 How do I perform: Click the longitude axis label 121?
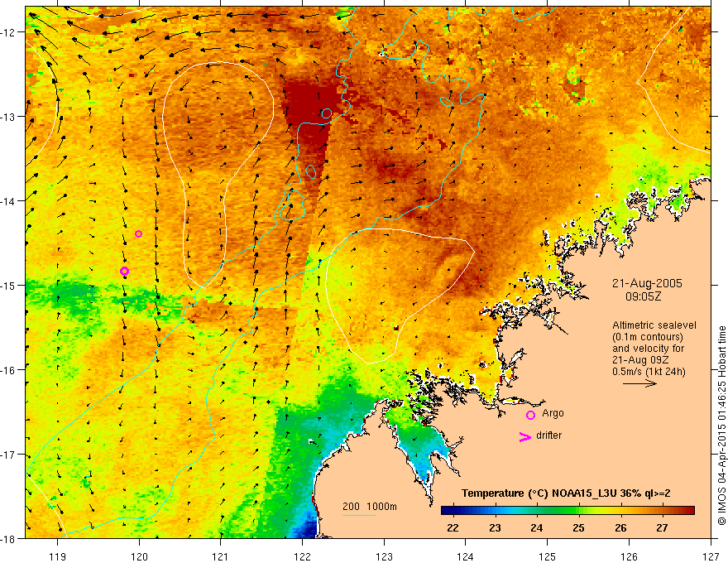[221, 556]
